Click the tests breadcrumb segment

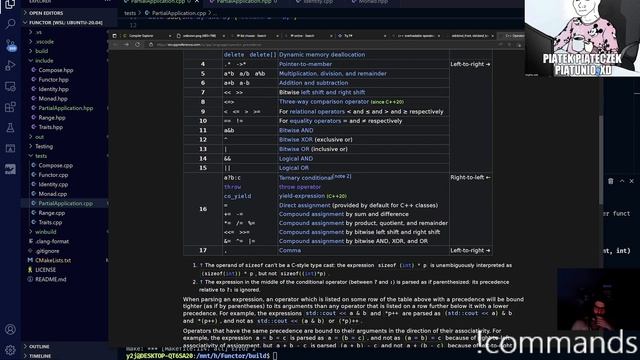130,13
